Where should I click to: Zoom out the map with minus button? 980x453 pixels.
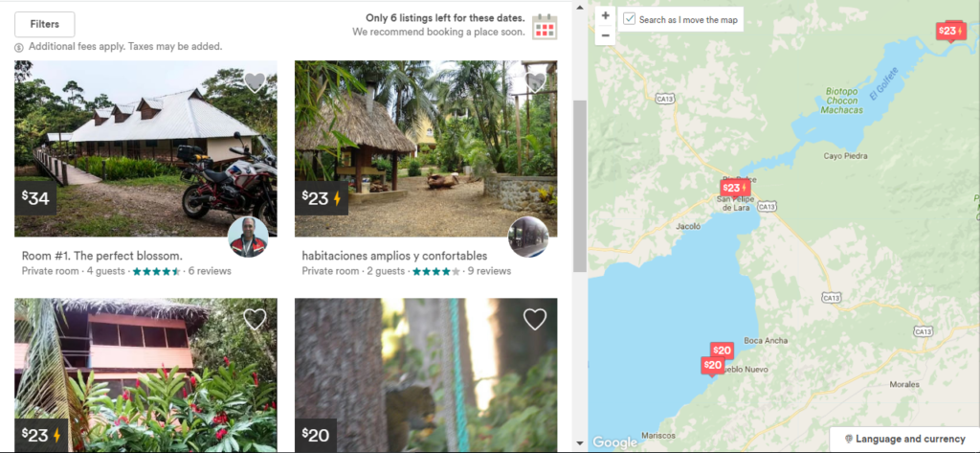[605, 35]
